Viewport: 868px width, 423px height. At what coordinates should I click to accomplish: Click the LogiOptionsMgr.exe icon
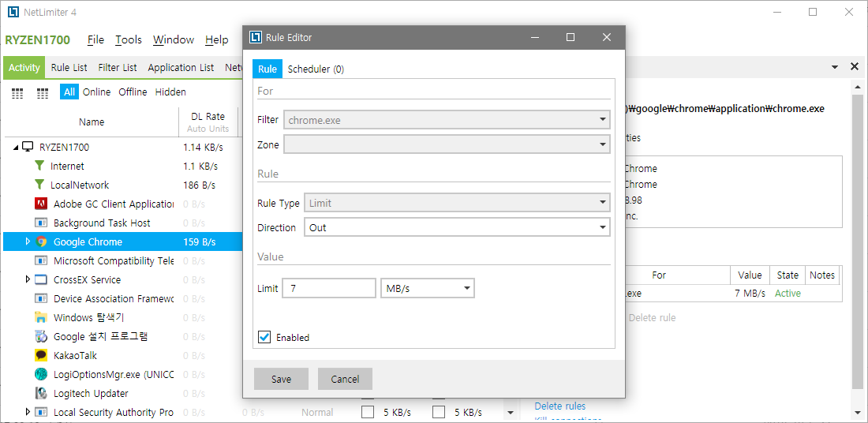point(41,374)
